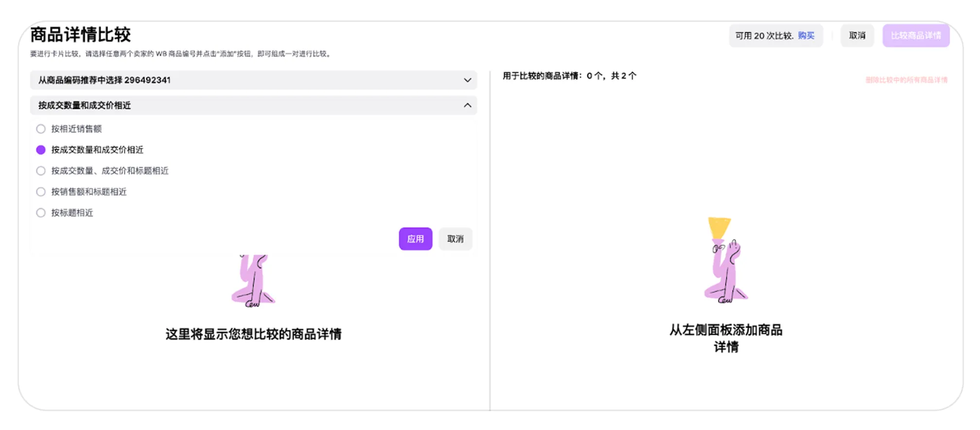Select the 按成交数量和成交价相近 radio button

click(41, 150)
